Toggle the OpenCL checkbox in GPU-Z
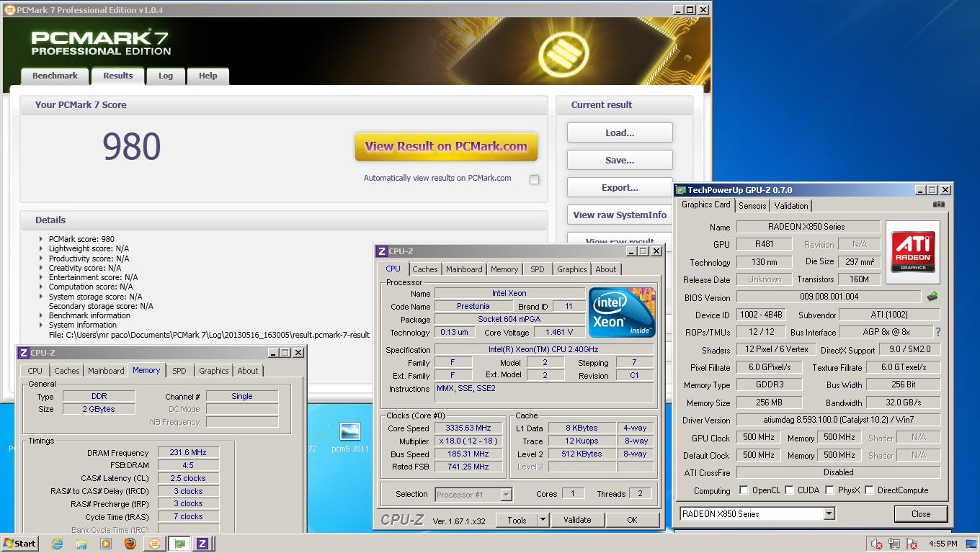 [744, 490]
